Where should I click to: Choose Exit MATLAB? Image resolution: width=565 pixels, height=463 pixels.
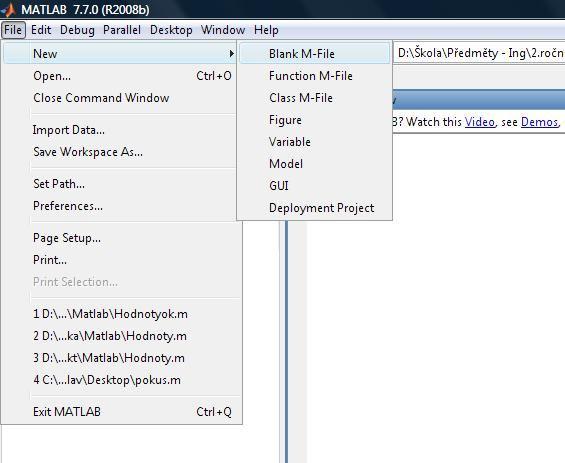click(x=122, y=411)
